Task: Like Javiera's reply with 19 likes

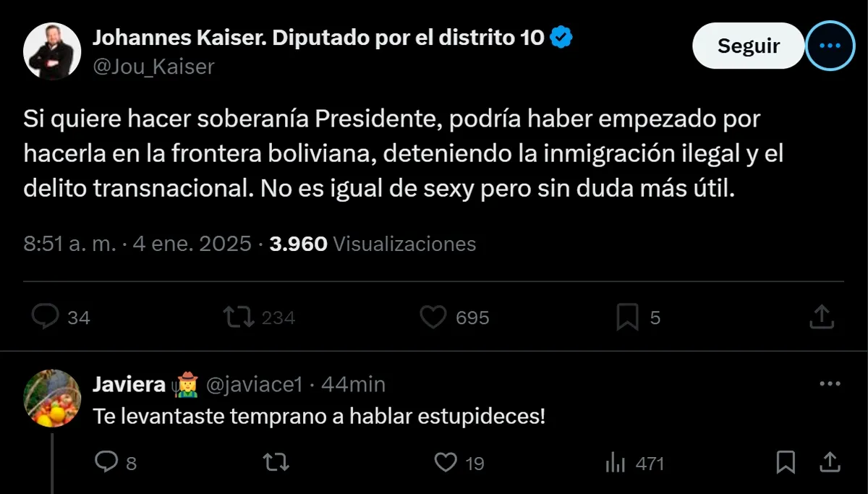Action: pos(446,461)
